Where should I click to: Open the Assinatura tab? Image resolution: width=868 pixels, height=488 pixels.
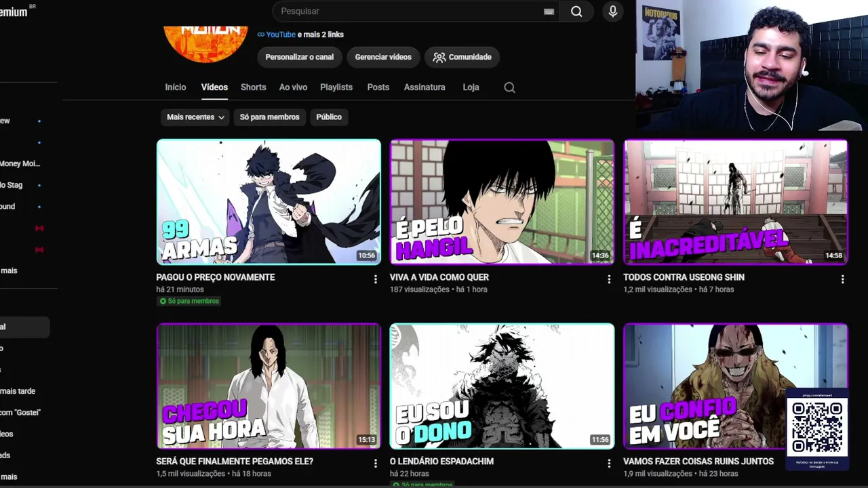pyautogui.click(x=425, y=87)
